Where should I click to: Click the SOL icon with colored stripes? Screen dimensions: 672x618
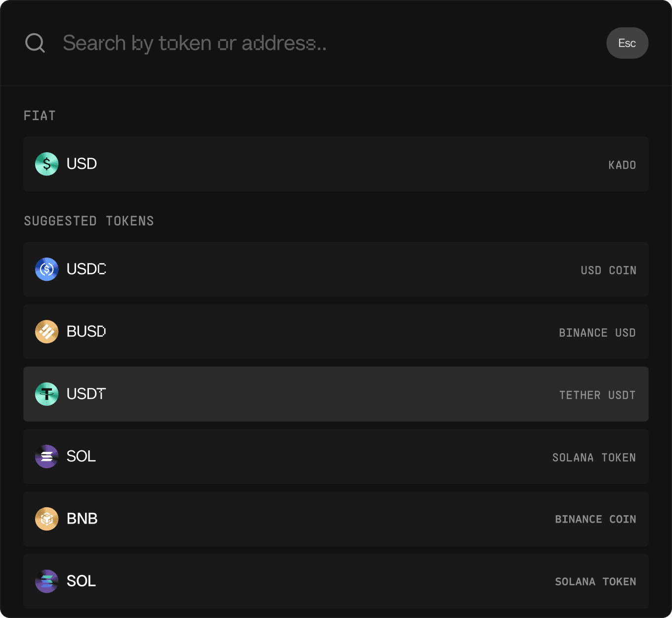[x=47, y=581]
